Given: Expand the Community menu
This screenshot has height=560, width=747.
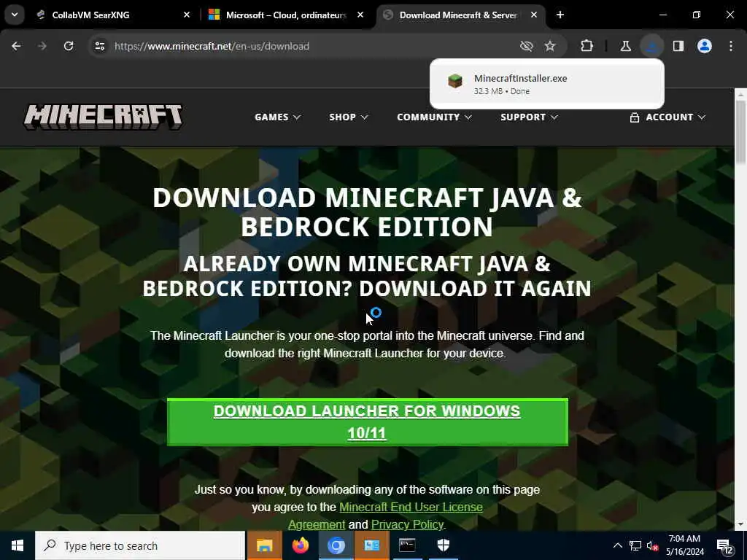Looking at the screenshot, I should click(x=434, y=117).
